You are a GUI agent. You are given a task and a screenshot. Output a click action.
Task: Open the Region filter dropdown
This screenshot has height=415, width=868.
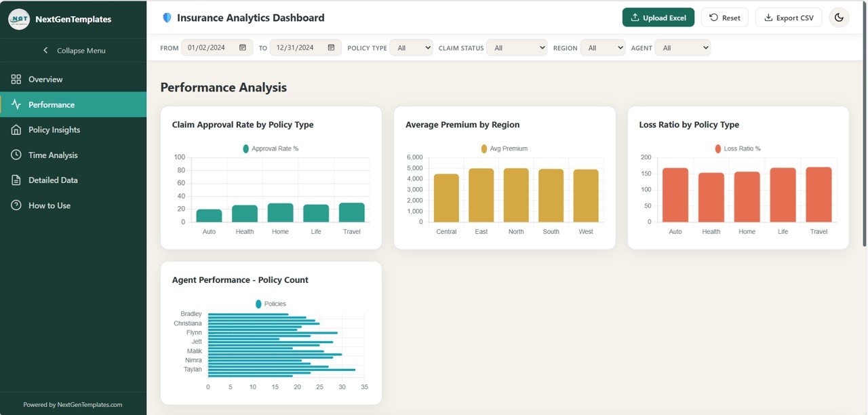pos(603,47)
